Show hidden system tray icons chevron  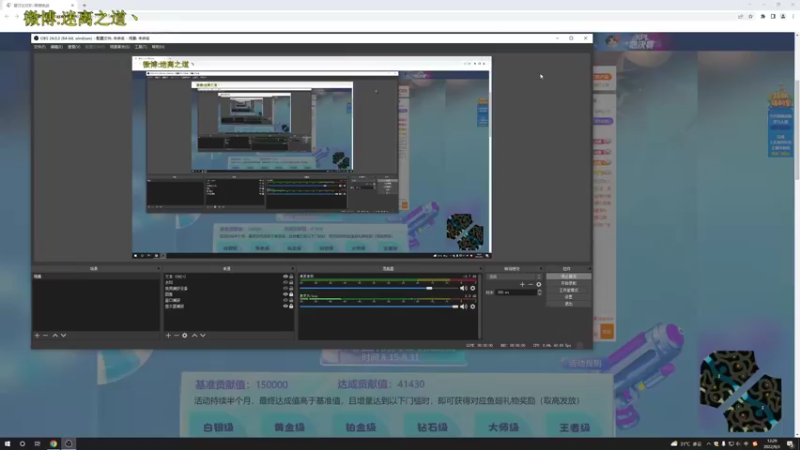coord(709,444)
